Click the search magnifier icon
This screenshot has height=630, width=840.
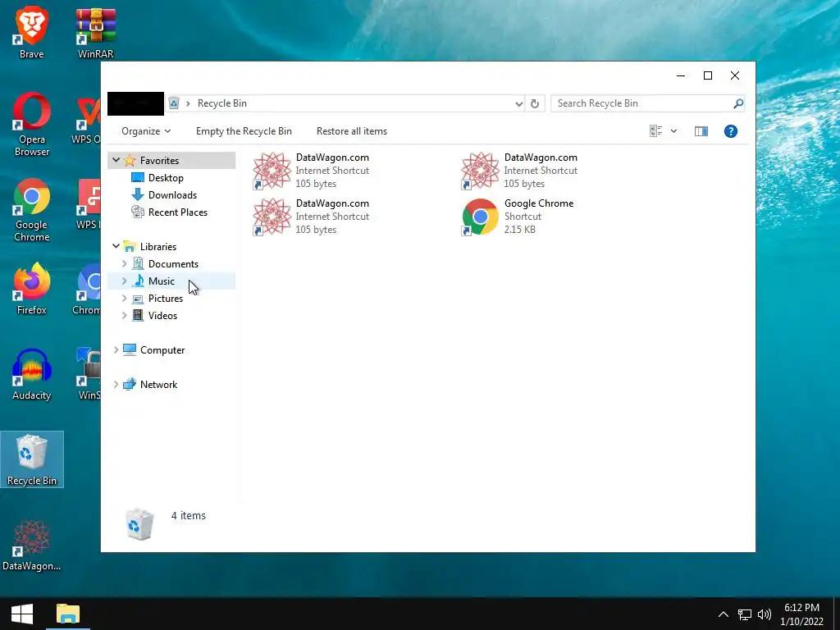[x=737, y=103]
